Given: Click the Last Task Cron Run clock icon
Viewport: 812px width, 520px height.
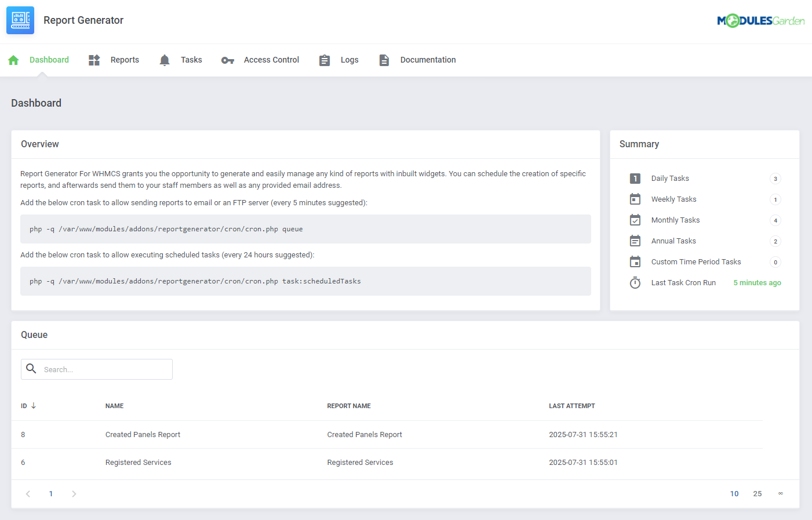Looking at the screenshot, I should tap(635, 282).
